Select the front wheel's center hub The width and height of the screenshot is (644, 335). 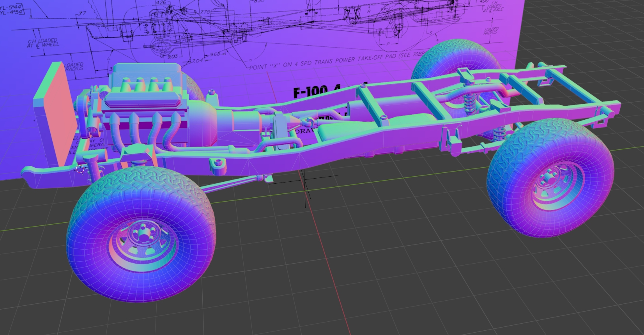pos(143,237)
